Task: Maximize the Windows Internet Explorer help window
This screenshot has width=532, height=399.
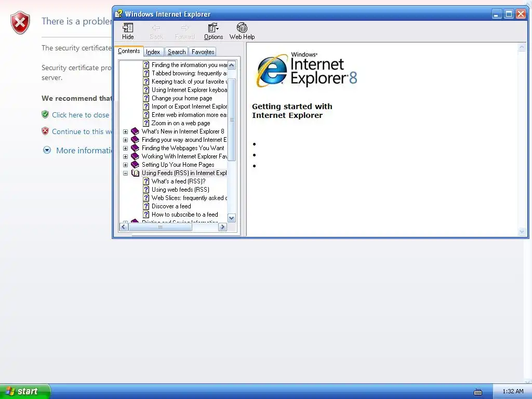Action: 509,14
